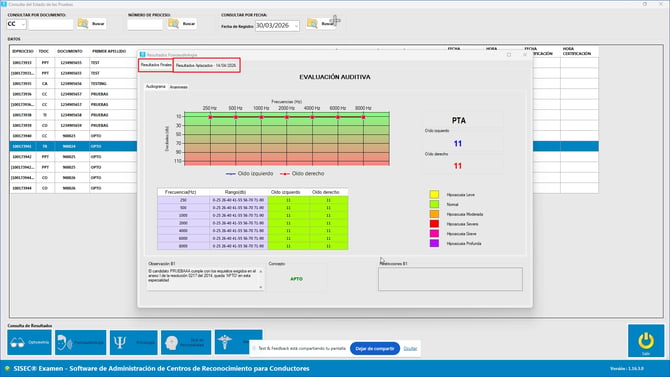Click Buscar next to Fecha de Registro
670x377 pixels.
[x=321, y=24]
